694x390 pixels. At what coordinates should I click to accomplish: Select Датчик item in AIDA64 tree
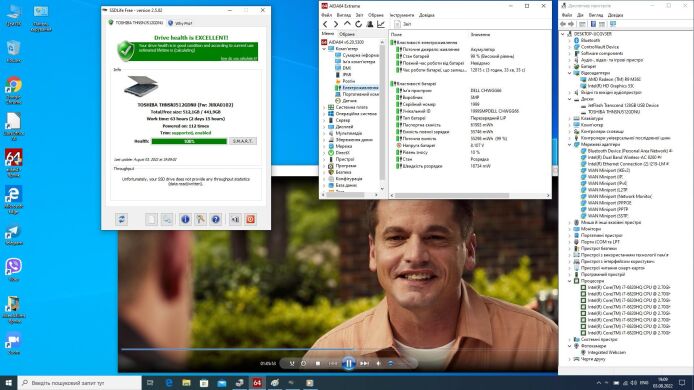(x=349, y=100)
